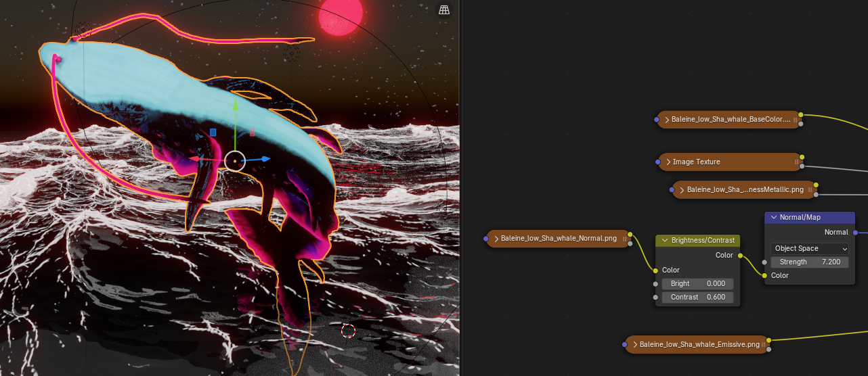Select the Baleine_low_Sha_whale_BaseColor node label

pyautogui.click(x=731, y=119)
